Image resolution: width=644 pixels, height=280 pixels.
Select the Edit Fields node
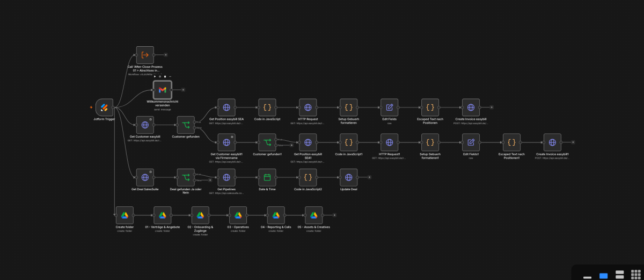click(390, 107)
